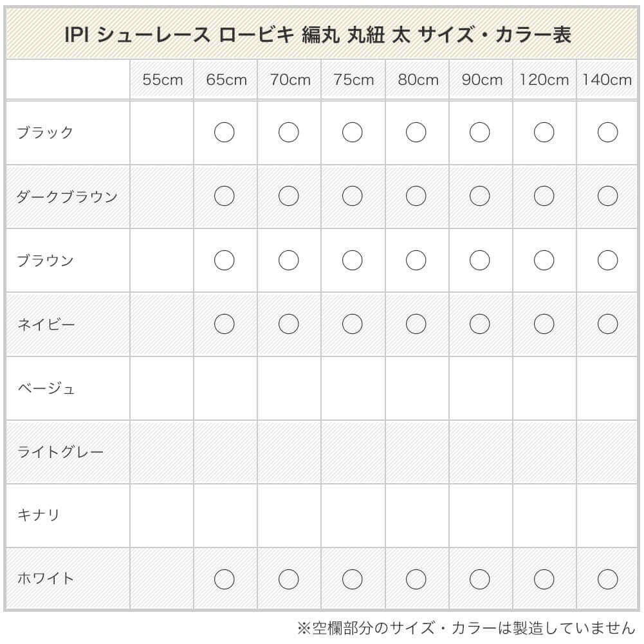
Task: Click the circle for Black 65cm
Action: pyautogui.click(x=225, y=133)
